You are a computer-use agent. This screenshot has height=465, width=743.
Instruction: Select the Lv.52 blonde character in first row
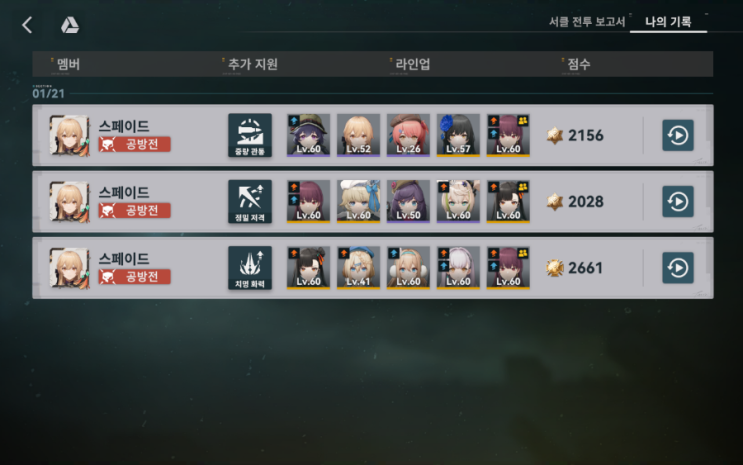click(x=358, y=135)
